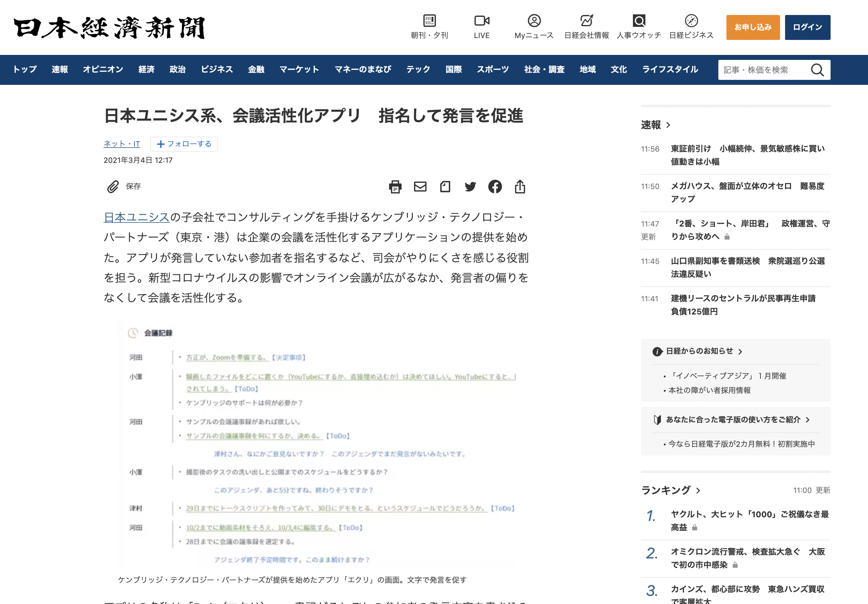Open the 人事ウオッチ magnifier icon
This screenshot has height=604, width=868.
click(639, 20)
